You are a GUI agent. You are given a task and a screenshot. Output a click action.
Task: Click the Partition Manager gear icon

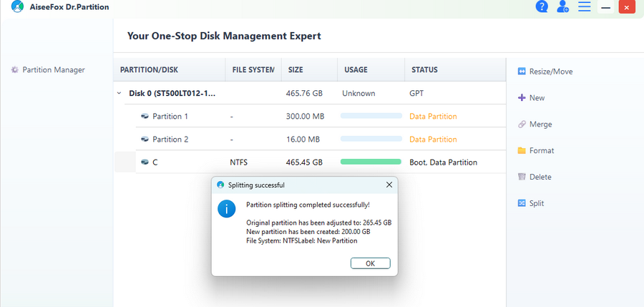pos(15,70)
